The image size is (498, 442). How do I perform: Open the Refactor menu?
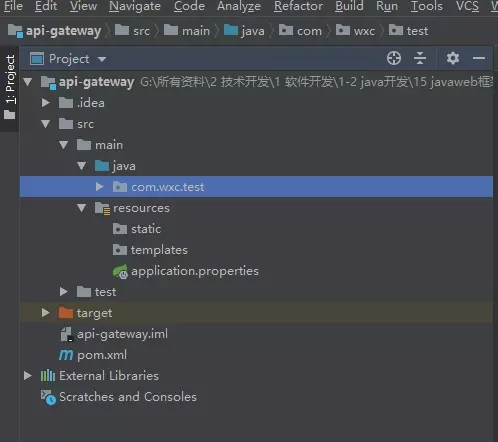298,6
